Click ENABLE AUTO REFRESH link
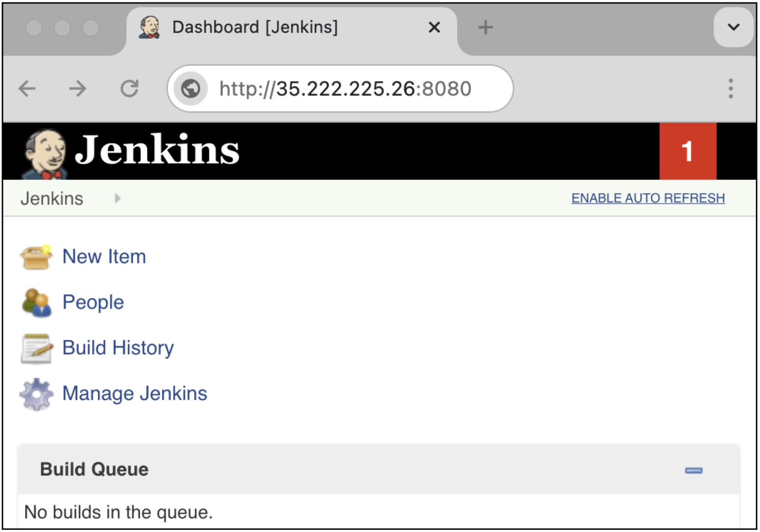The width and height of the screenshot is (760, 532). tap(648, 198)
